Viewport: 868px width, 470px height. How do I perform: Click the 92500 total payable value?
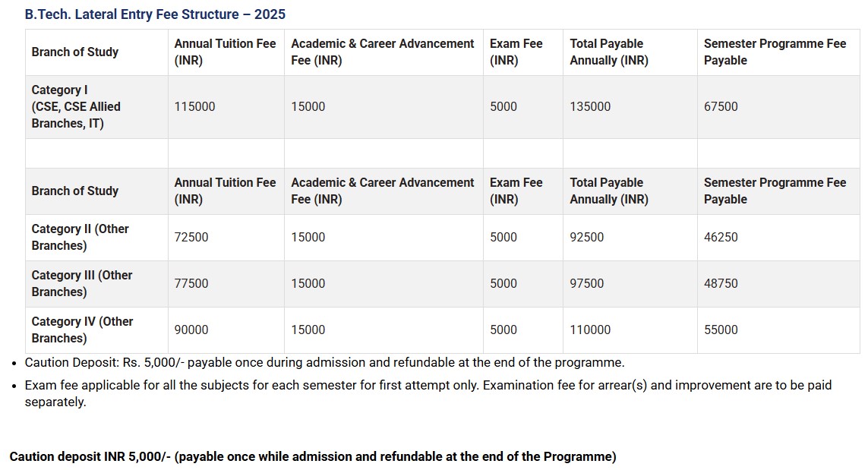[x=587, y=237]
